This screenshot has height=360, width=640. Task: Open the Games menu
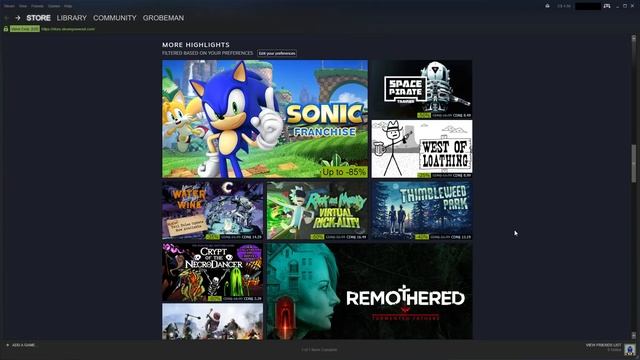(54, 6)
